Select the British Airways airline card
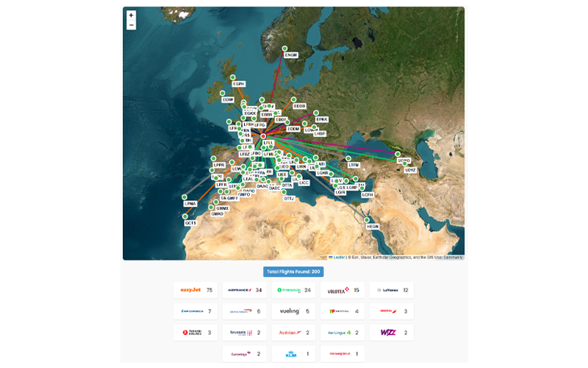The width and height of the screenshot is (588, 368). tap(245, 311)
